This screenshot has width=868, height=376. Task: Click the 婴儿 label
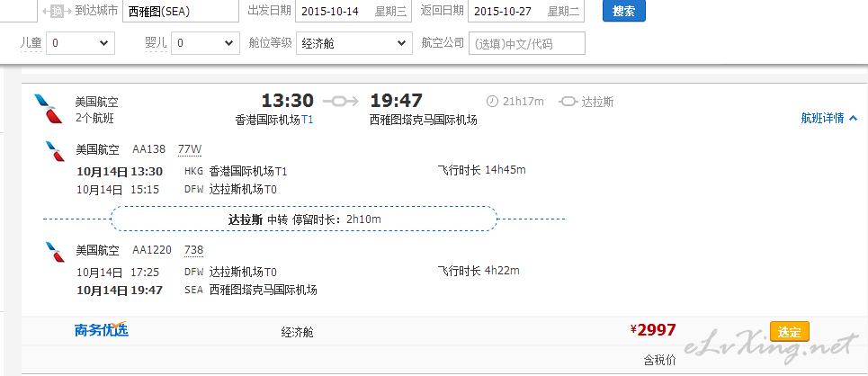pyautogui.click(x=157, y=42)
